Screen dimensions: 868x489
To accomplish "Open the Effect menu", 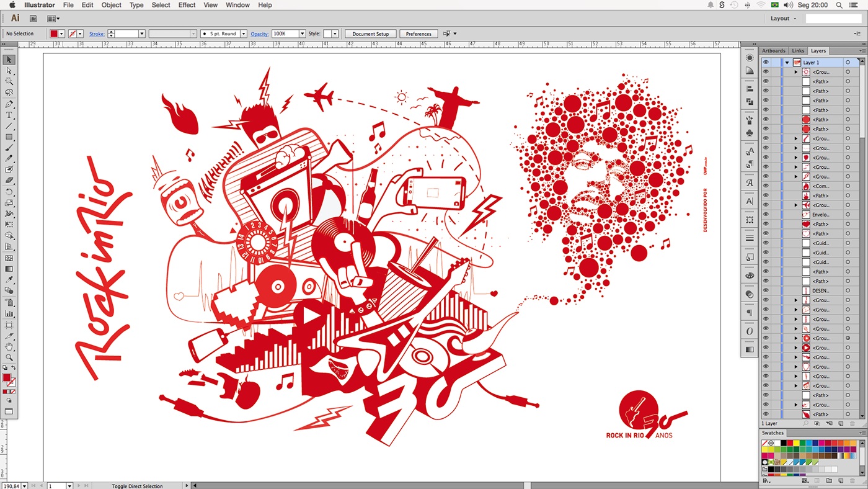I will click(x=187, y=5).
